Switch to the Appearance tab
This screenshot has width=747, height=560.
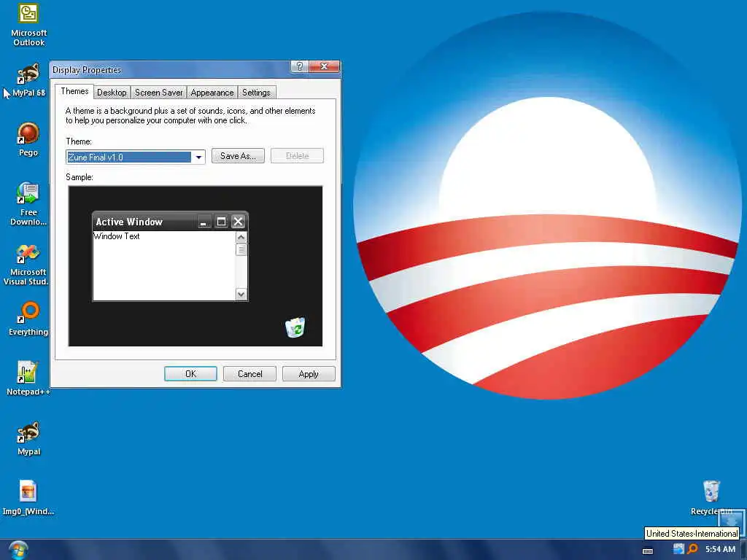click(x=212, y=93)
